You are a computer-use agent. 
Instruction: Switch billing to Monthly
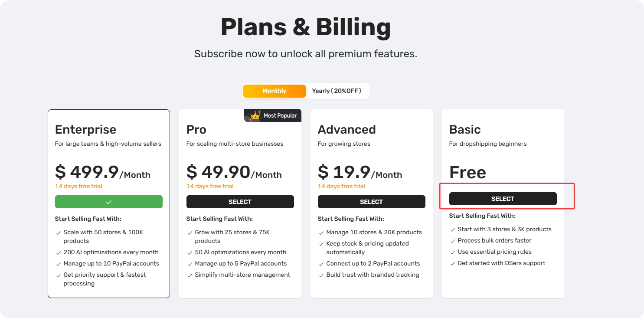click(275, 91)
